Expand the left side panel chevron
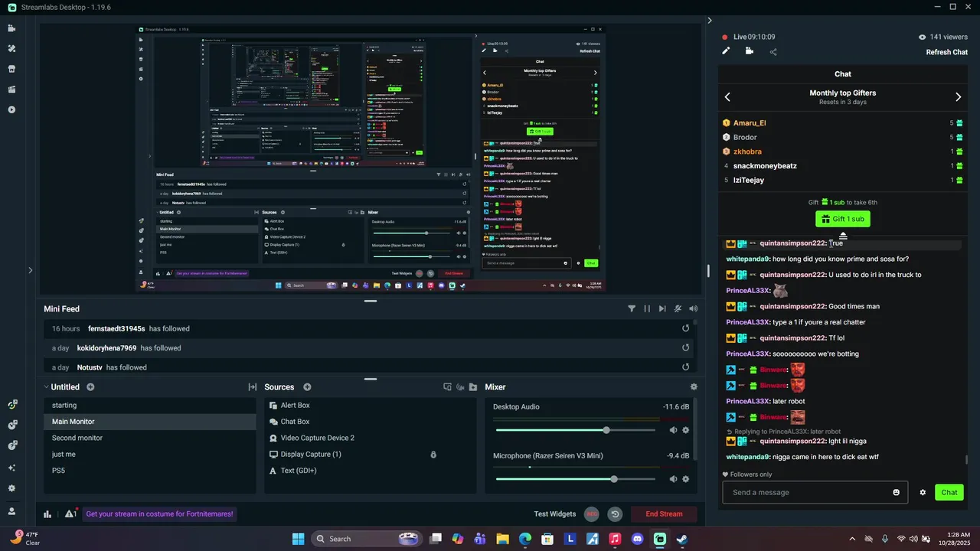This screenshot has height=551, width=980. pos(30,269)
